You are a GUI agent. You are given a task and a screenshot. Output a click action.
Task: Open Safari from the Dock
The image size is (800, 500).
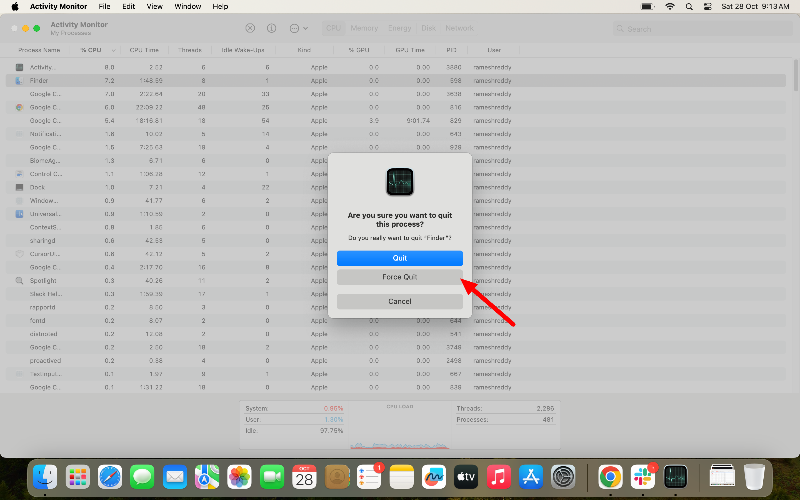[110, 478]
